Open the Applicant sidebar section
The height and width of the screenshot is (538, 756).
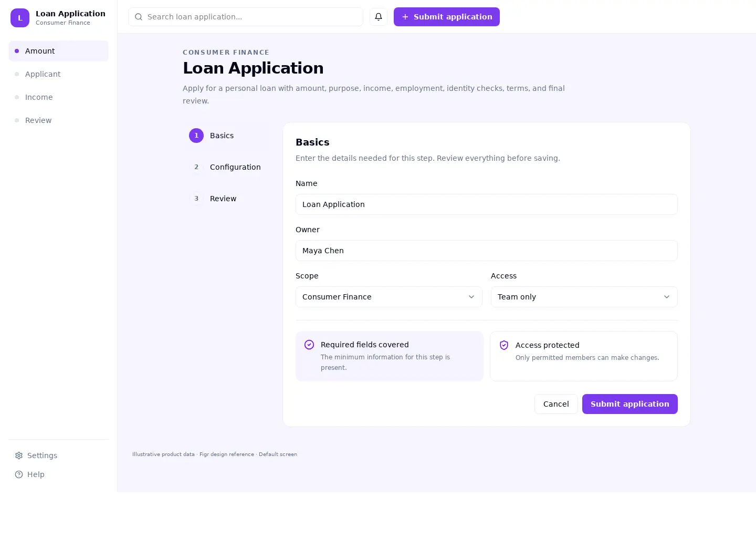59,74
